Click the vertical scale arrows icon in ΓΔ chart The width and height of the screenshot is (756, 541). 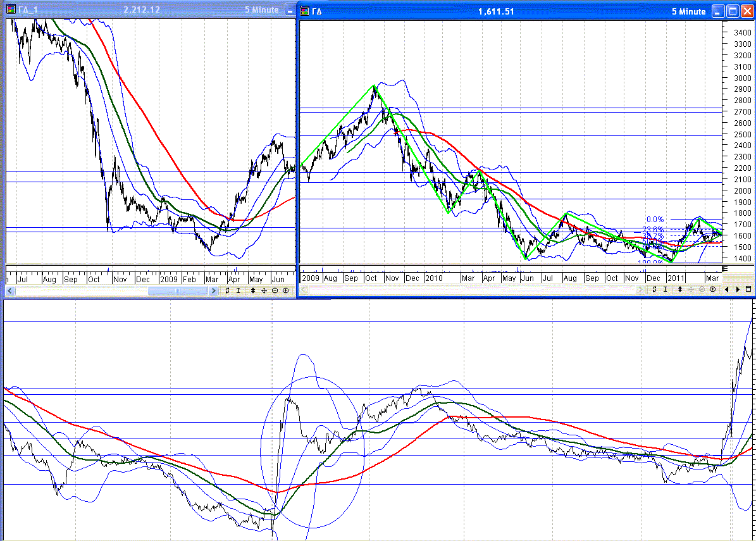coord(680,289)
